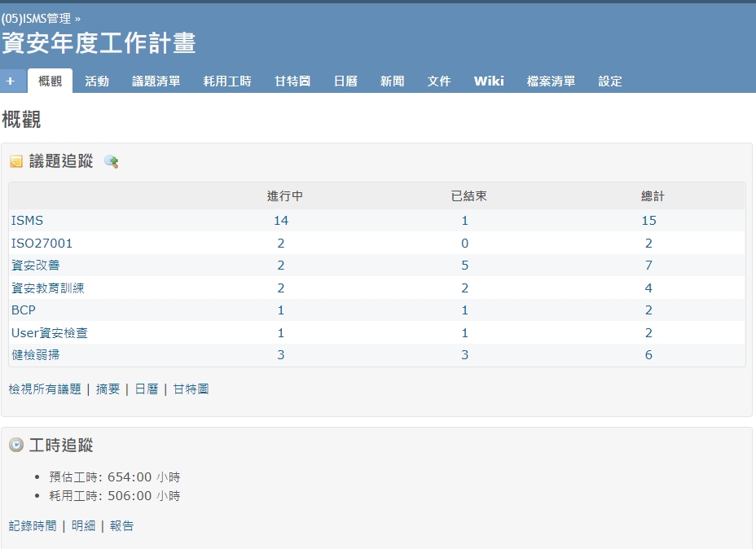Open the 摘要 link below the table
756x549 pixels.
[108, 389]
